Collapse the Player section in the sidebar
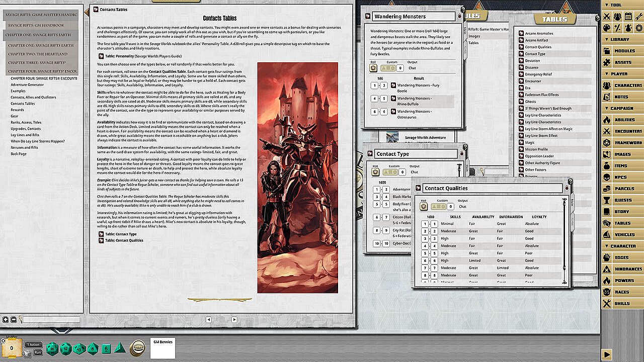Viewport: 644px width, 362px height. point(622,74)
